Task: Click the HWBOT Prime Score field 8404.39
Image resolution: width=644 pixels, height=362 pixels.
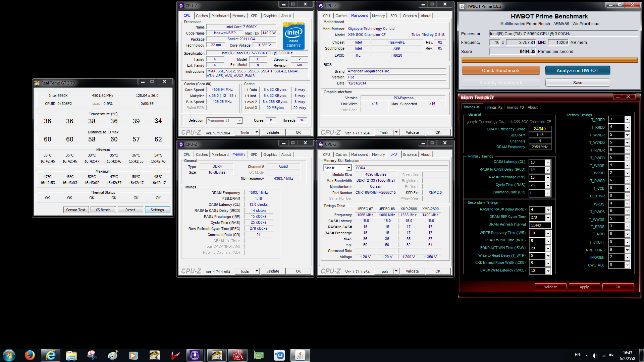Action: [x=513, y=51]
